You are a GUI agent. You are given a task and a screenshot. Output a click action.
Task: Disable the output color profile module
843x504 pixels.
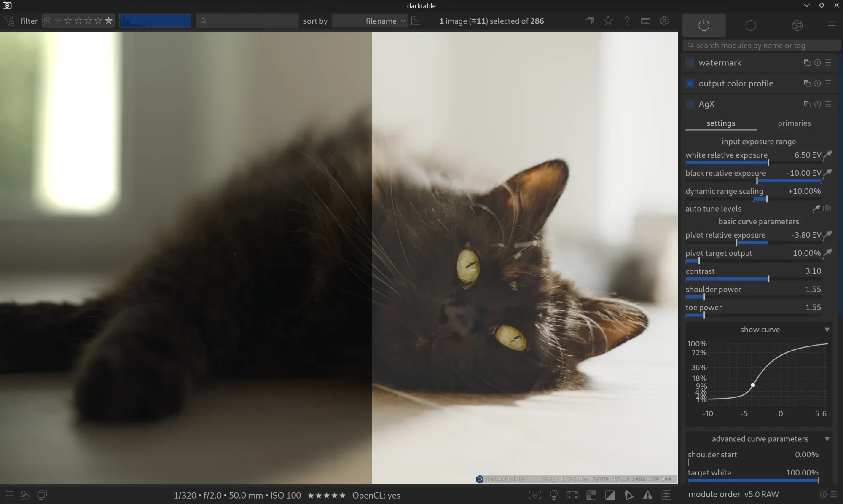(690, 83)
